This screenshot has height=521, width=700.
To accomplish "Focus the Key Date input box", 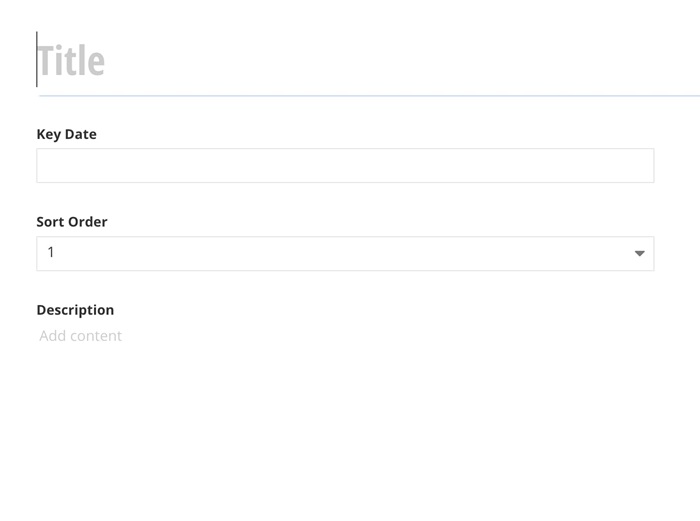I will (x=345, y=166).
